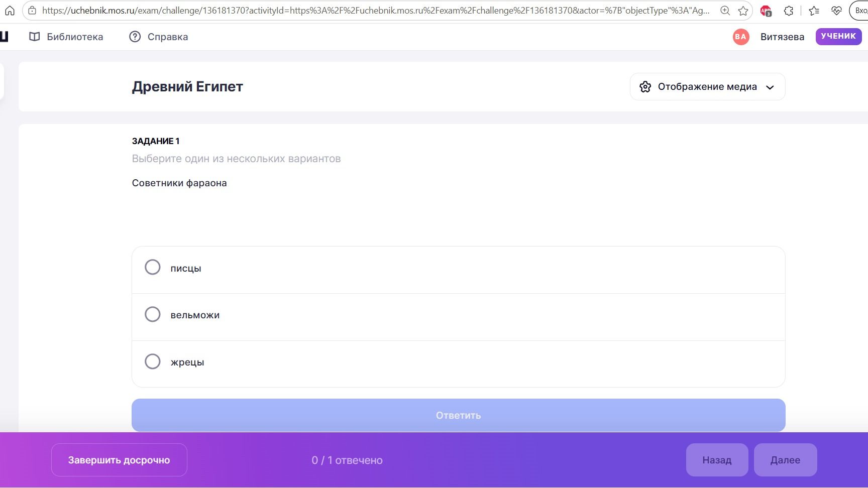This screenshot has height=488, width=868.
Task: Click the писцы answer label
Action: [186, 268]
